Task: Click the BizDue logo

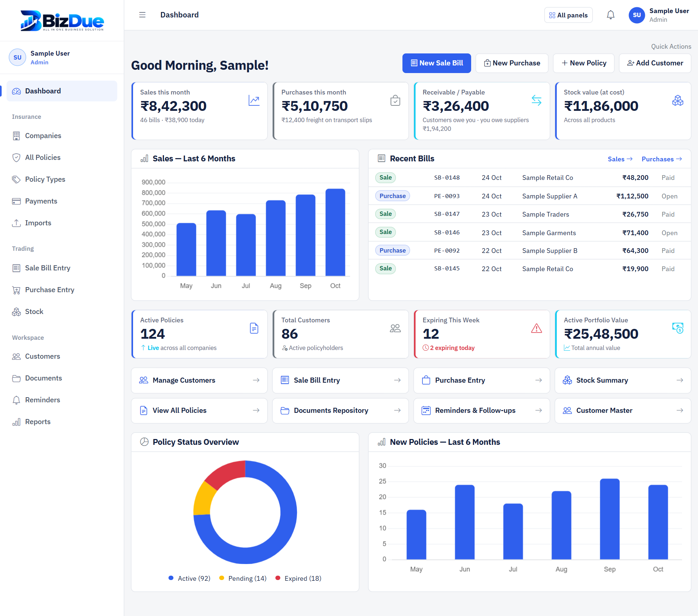Action: coord(62,21)
